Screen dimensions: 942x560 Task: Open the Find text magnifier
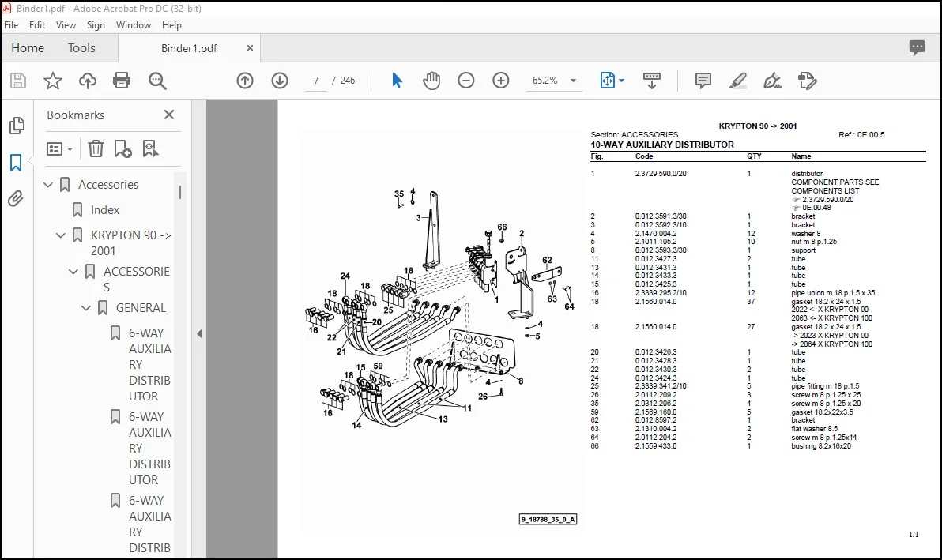tap(157, 81)
